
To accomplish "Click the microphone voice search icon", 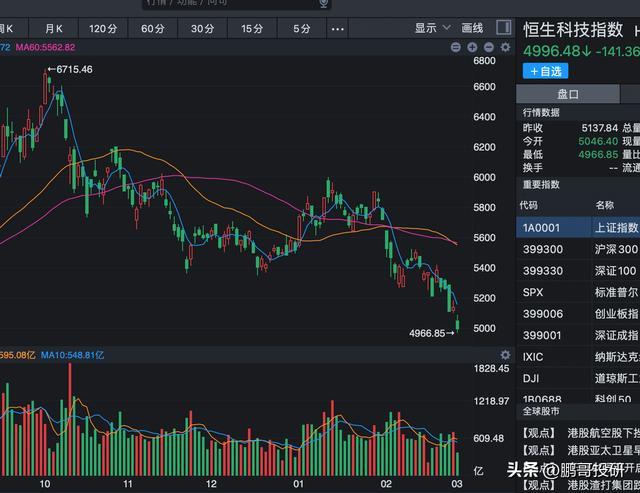I will tap(323, 4).
